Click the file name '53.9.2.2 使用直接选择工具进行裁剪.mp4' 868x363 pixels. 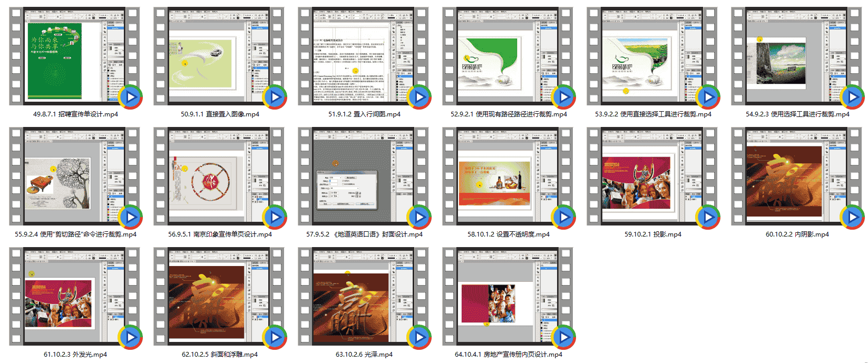click(653, 114)
